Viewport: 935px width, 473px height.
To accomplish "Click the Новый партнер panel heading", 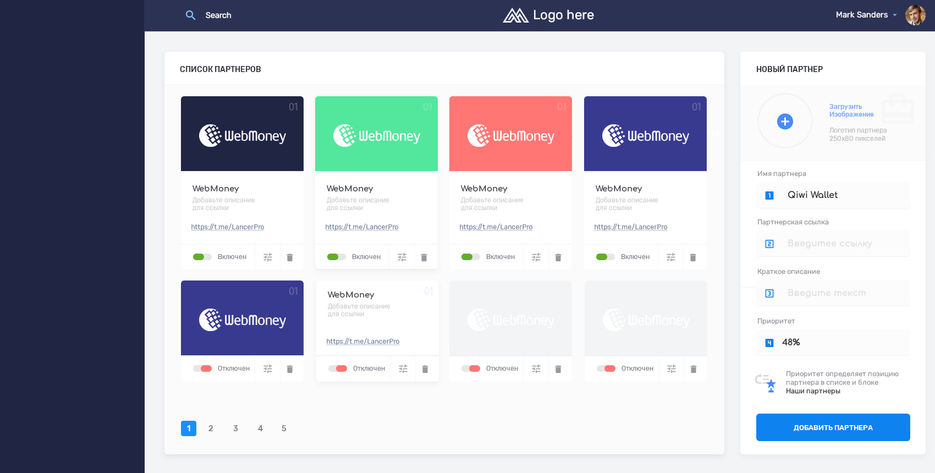I will pyautogui.click(x=790, y=69).
